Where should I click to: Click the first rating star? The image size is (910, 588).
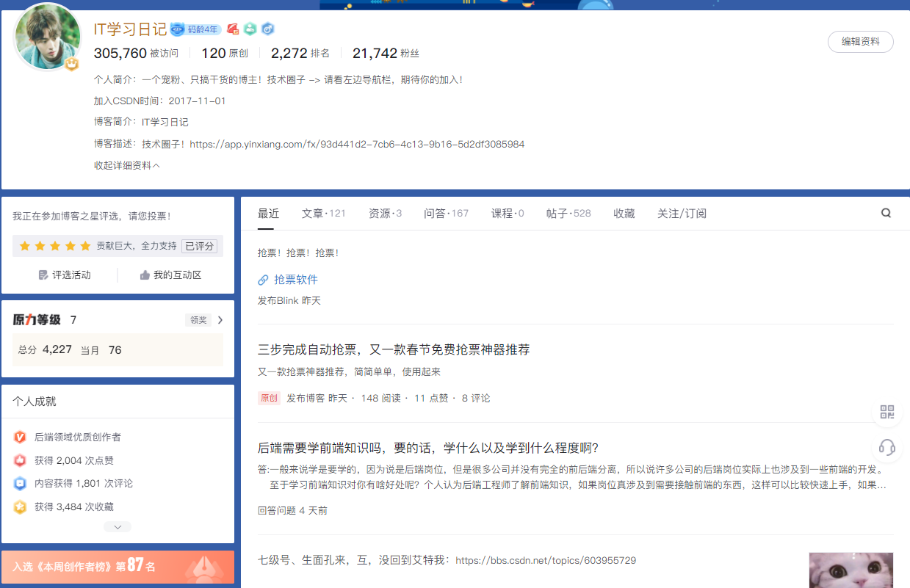click(25, 246)
